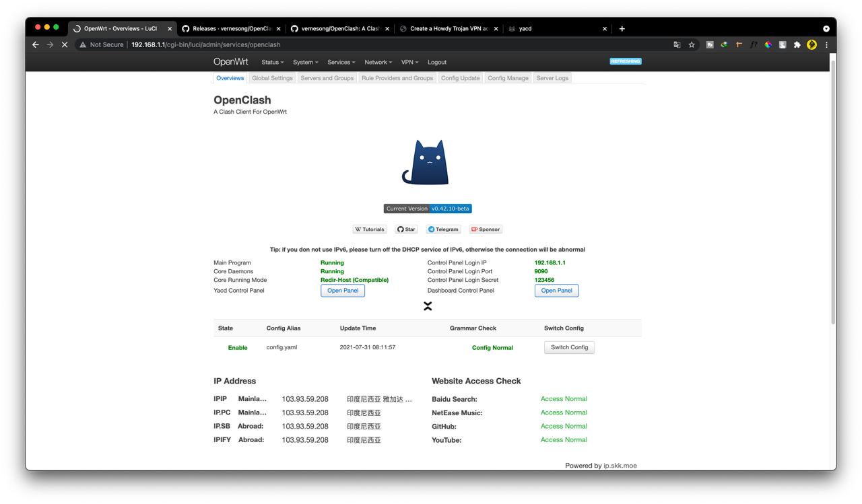Close the Releases vernesong/OpenClash tab
Screen dimensions: 862x504
click(x=279, y=29)
